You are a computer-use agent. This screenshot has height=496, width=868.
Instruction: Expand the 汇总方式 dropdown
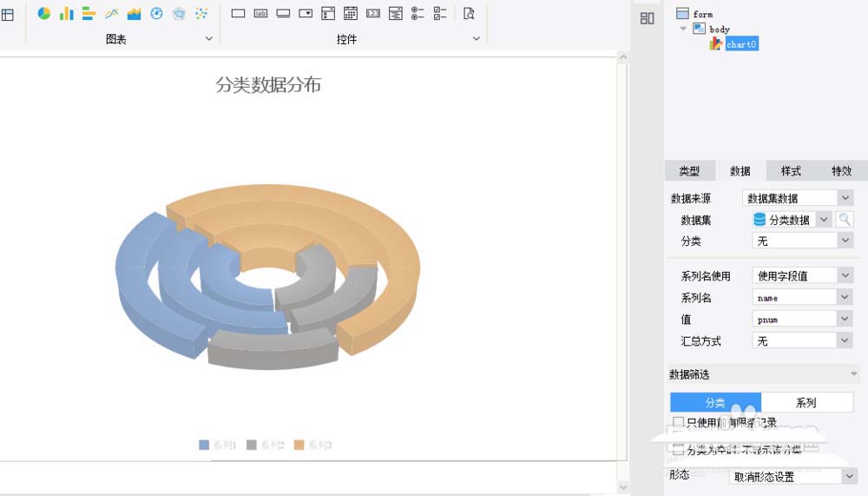coord(845,341)
